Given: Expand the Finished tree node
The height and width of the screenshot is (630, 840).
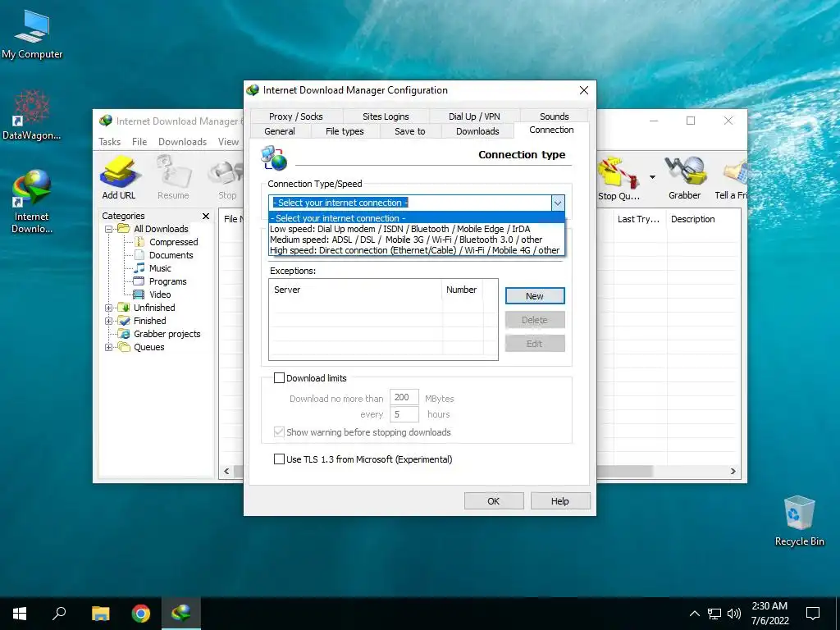Looking at the screenshot, I should click(x=109, y=321).
